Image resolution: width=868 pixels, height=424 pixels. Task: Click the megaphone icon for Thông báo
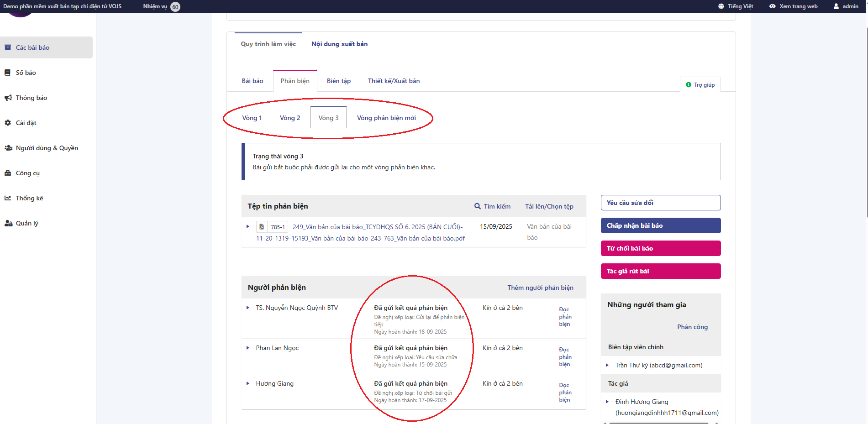8,98
